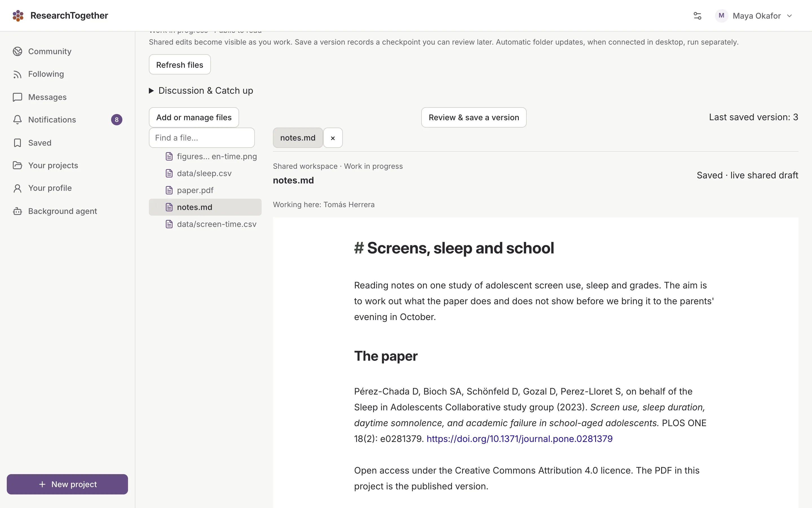Click the ResearchTogether logo icon
812x508 pixels.
18,16
